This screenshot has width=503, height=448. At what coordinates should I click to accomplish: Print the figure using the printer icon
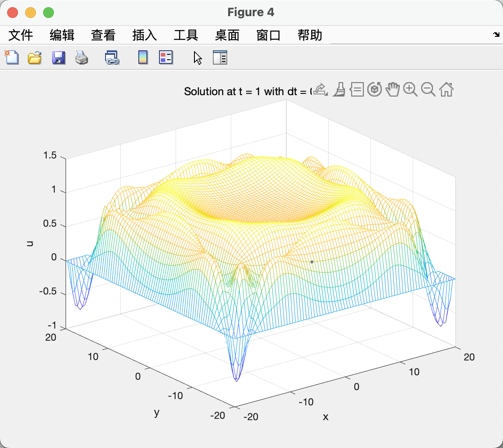coord(82,57)
